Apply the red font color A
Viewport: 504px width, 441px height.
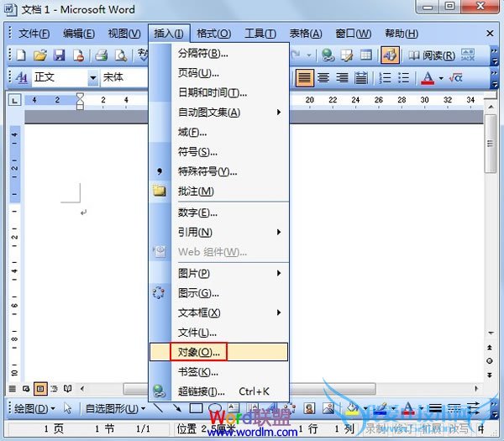pos(428,78)
